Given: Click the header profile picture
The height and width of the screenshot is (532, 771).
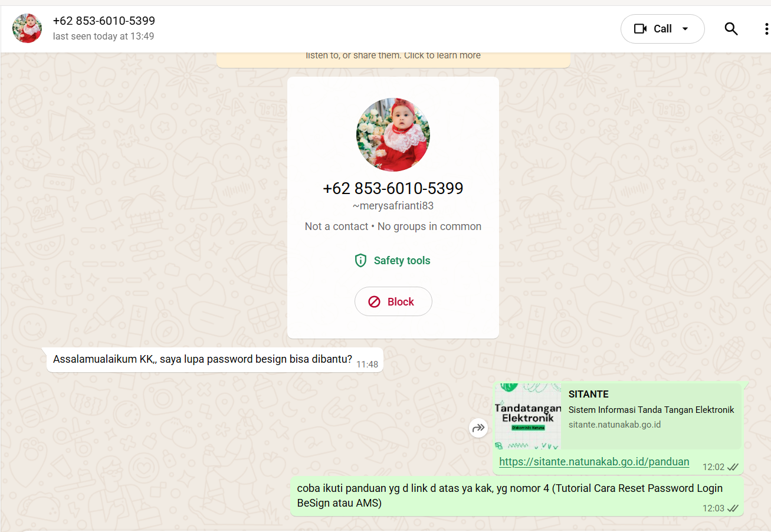Looking at the screenshot, I should [x=27, y=28].
